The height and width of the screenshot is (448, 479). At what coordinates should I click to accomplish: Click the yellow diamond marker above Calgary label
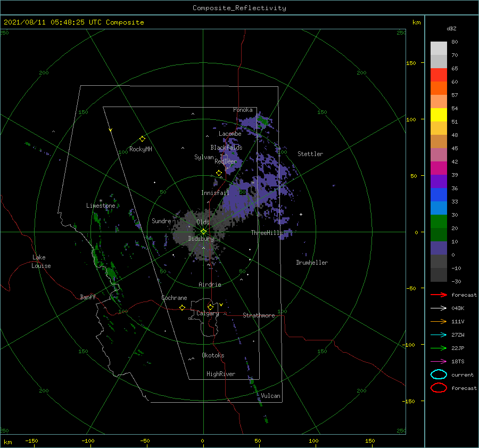210,307
